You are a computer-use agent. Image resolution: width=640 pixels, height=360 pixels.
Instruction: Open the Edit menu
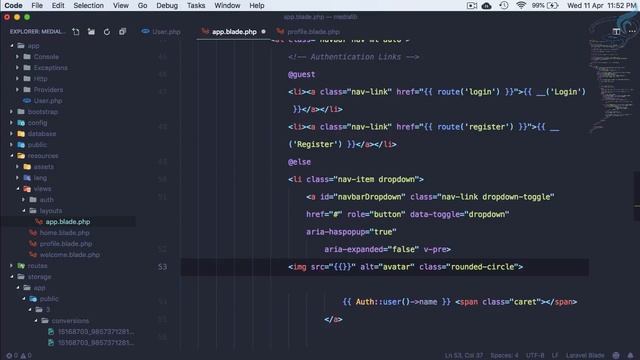click(x=58, y=5)
